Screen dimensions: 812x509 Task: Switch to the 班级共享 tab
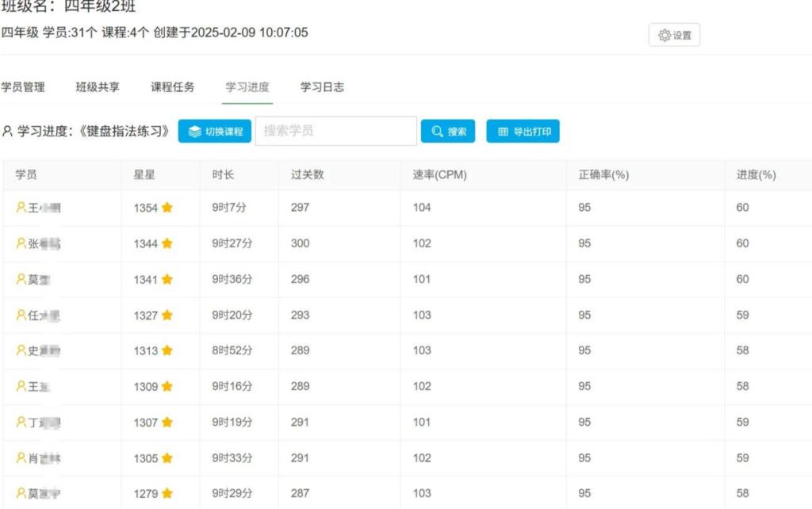98,87
